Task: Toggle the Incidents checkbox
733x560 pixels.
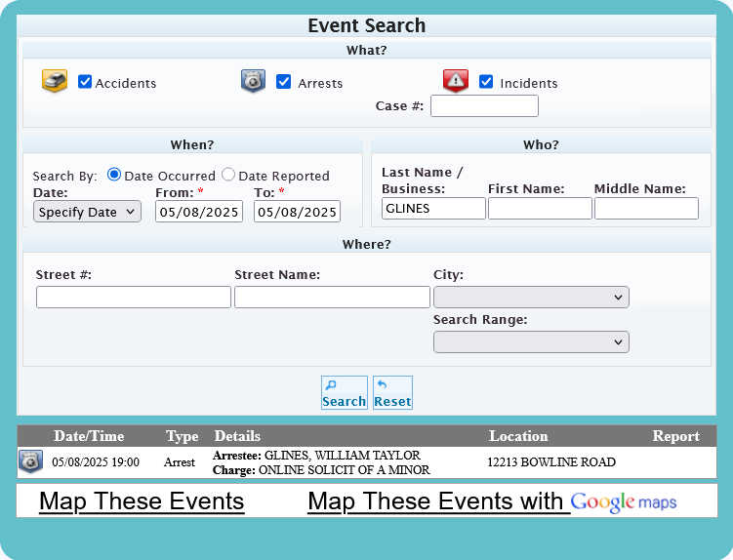Action: tap(486, 83)
